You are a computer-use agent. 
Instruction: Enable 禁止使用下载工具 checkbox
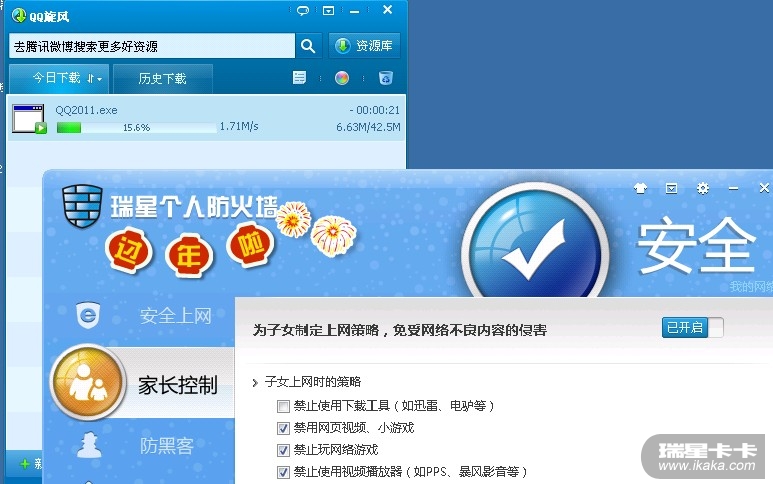pyautogui.click(x=283, y=406)
